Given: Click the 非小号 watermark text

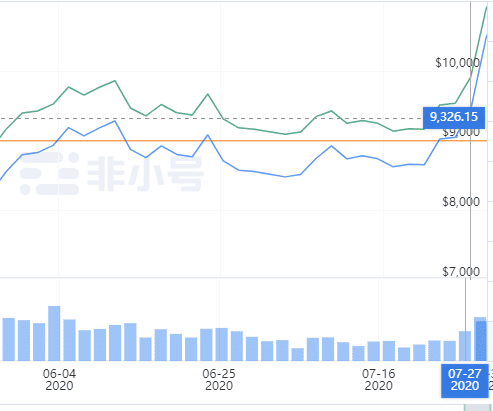Looking at the screenshot, I should pyautogui.click(x=145, y=174).
